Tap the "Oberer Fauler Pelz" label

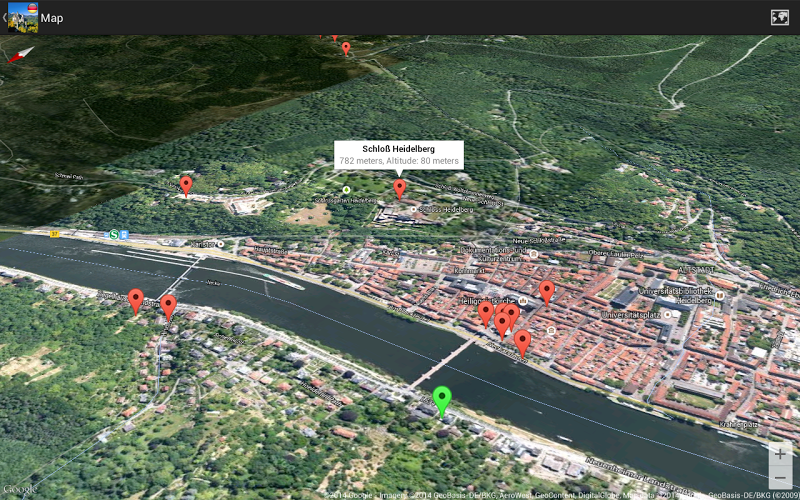(616, 254)
